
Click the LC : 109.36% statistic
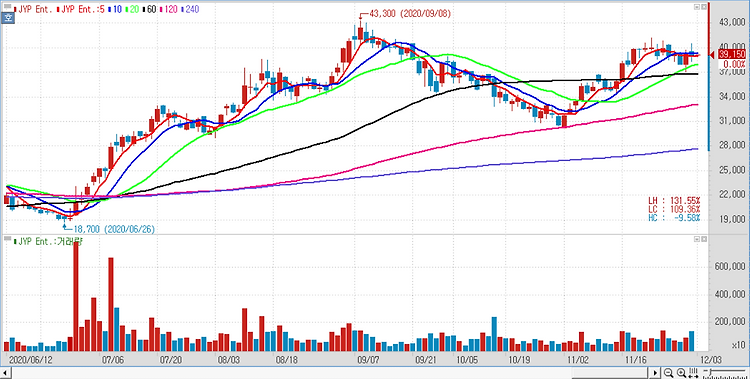click(x=674, y=209)
